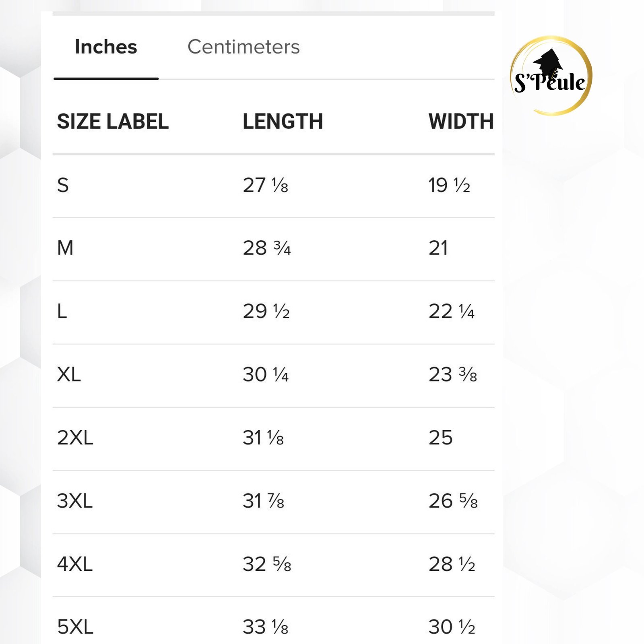Screen dimensions: 644x644
Task: Click the 26 ⅝ width value
Action: coord(453,501)
